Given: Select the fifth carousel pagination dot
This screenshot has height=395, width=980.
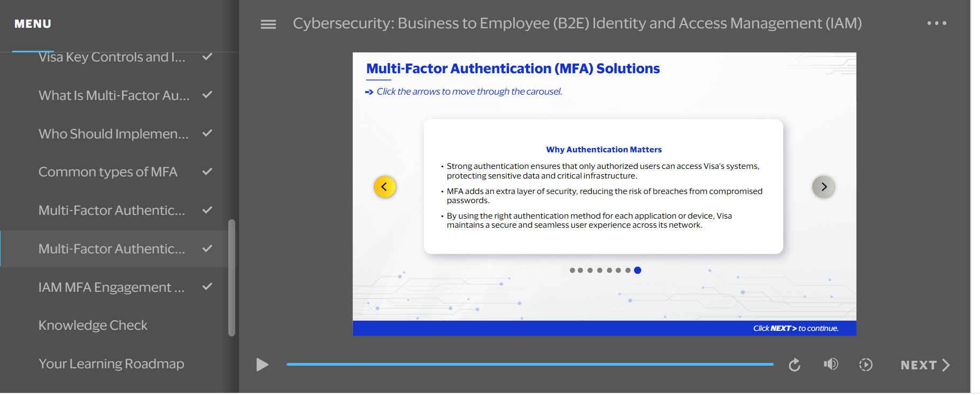Looking at the screenshot, I should [609, 270].
